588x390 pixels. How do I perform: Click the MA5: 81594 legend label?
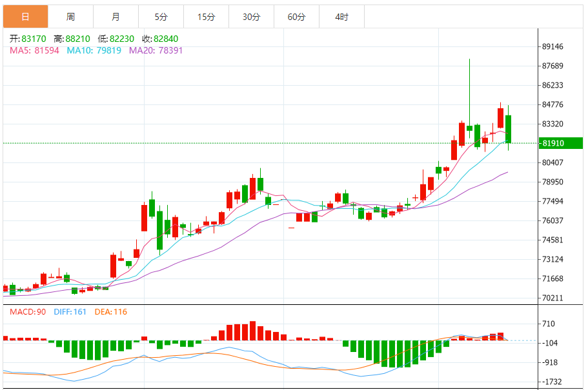click(x=34, y=50)
